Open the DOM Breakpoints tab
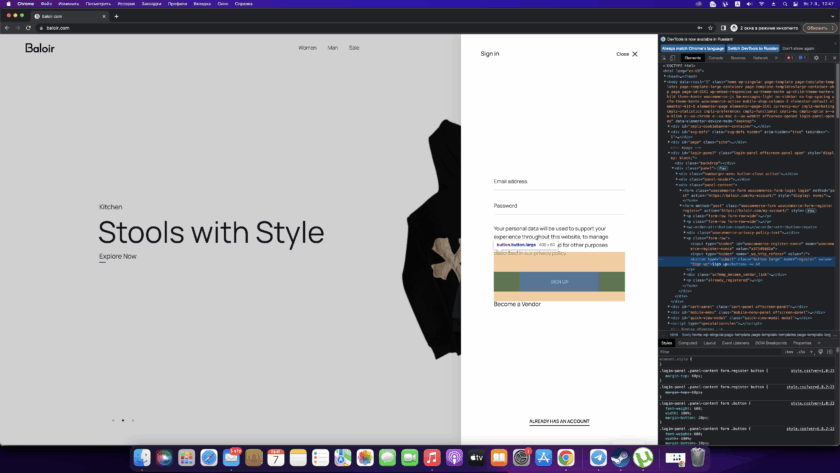Viewport: 840px width, 473px height. (x=771, y=343)
